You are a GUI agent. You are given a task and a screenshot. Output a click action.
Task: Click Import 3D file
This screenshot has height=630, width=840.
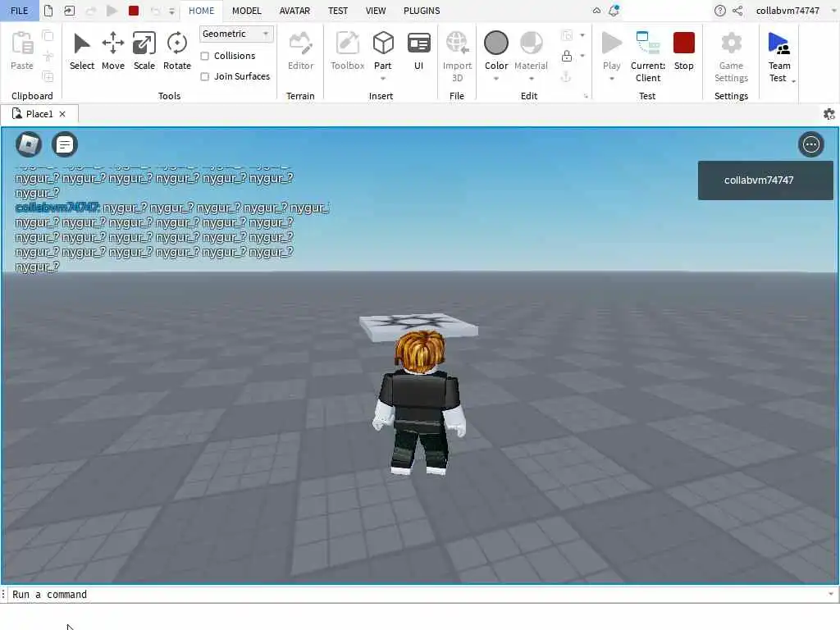tap(457, 57)
